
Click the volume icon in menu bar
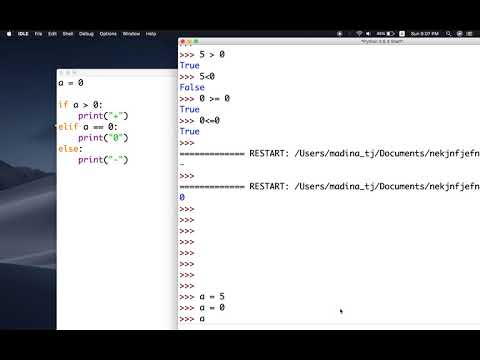[x=368, y=34]
